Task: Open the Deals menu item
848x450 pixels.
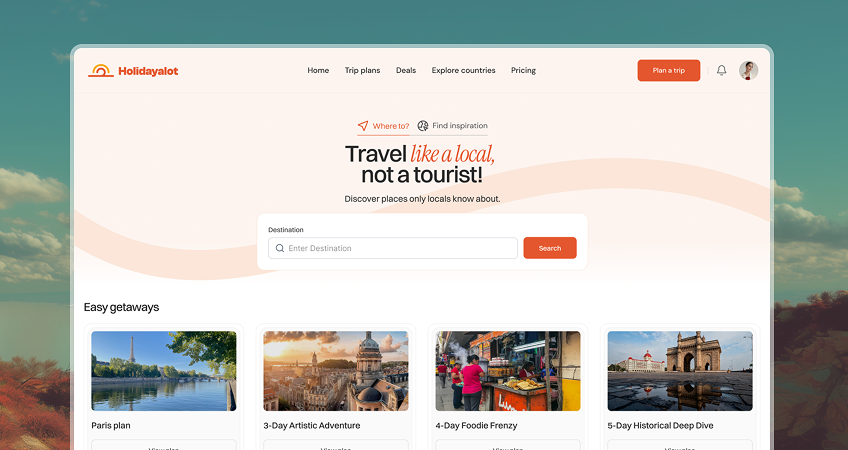Action: (x=406, y=70)
